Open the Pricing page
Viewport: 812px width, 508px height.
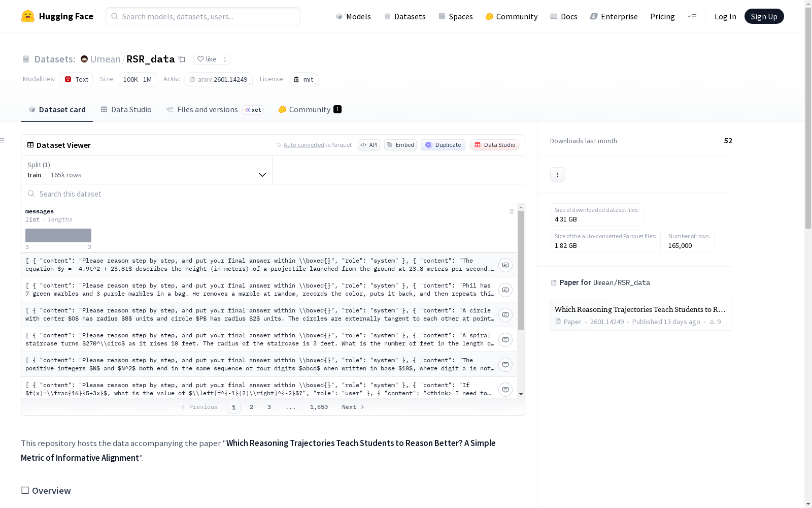point(662,16)
